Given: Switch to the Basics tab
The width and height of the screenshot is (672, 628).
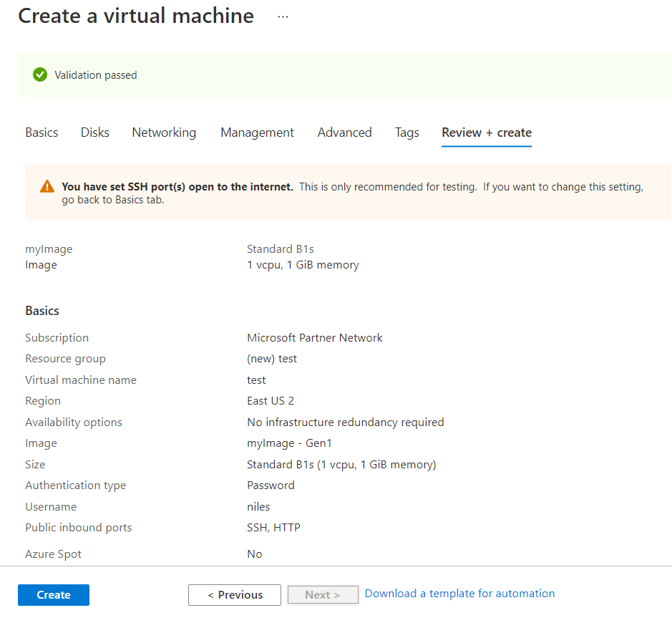Looking at the screenshot, I should tap(42, 132).
